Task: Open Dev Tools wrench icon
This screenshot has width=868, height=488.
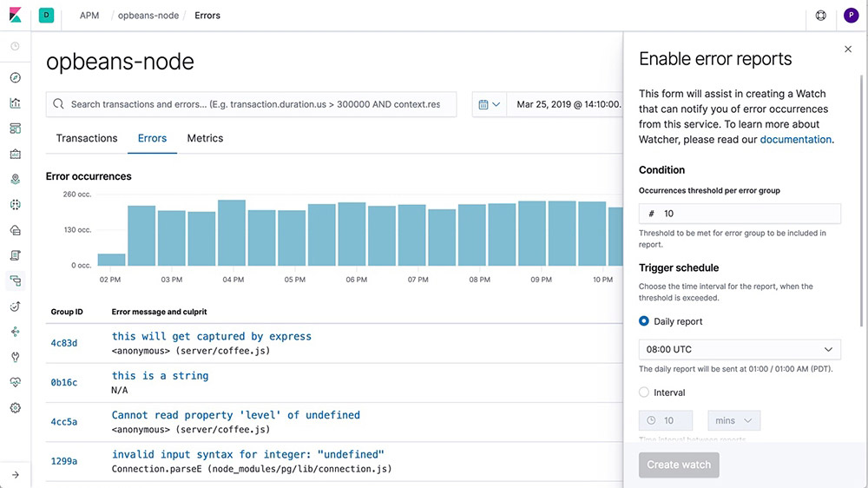Action: coord(15,357)
